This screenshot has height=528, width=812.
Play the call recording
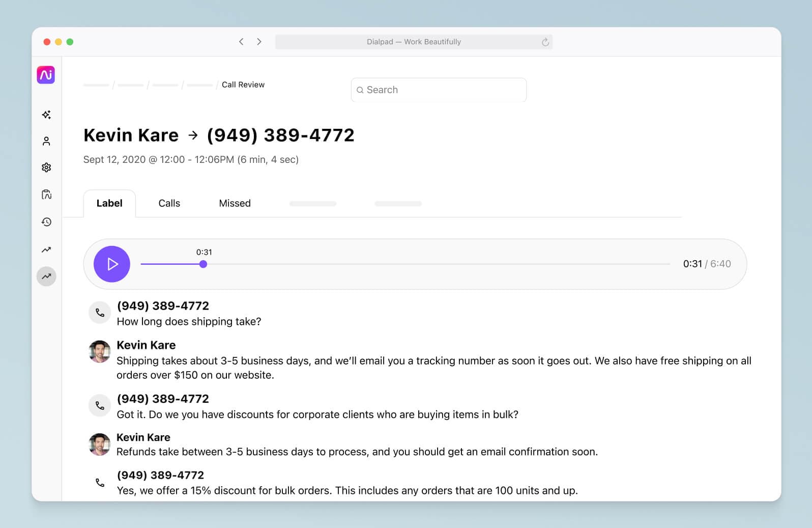112,264
